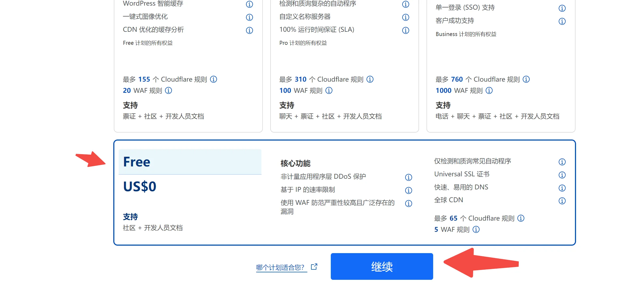The height and width of the screenshot is (295, 644).
Task: Open info icon beside 1000 WAF 规则
Action: click(x=489, y=90)
